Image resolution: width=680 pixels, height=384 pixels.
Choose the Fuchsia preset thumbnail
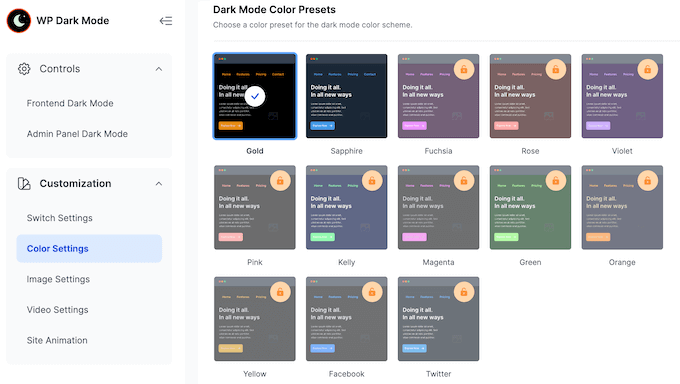[438, 96]
